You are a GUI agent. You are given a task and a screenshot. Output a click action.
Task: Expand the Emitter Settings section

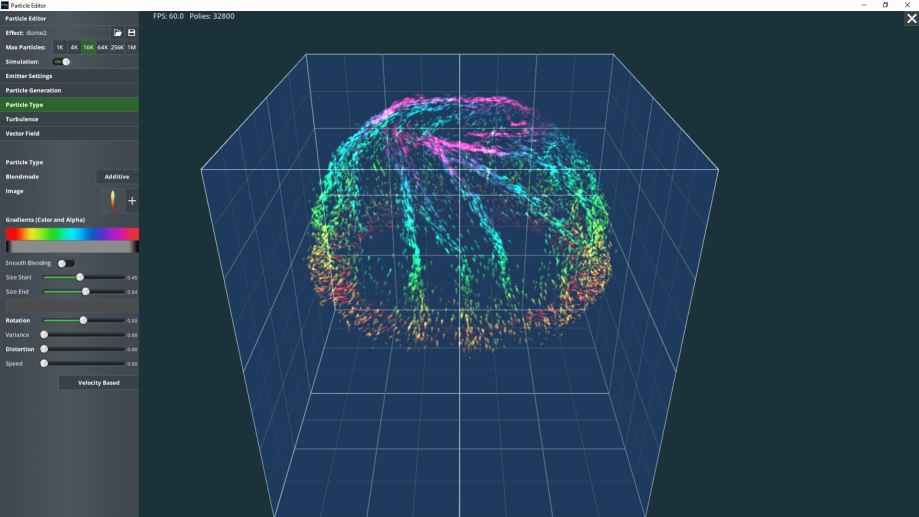tap(69, 76)
